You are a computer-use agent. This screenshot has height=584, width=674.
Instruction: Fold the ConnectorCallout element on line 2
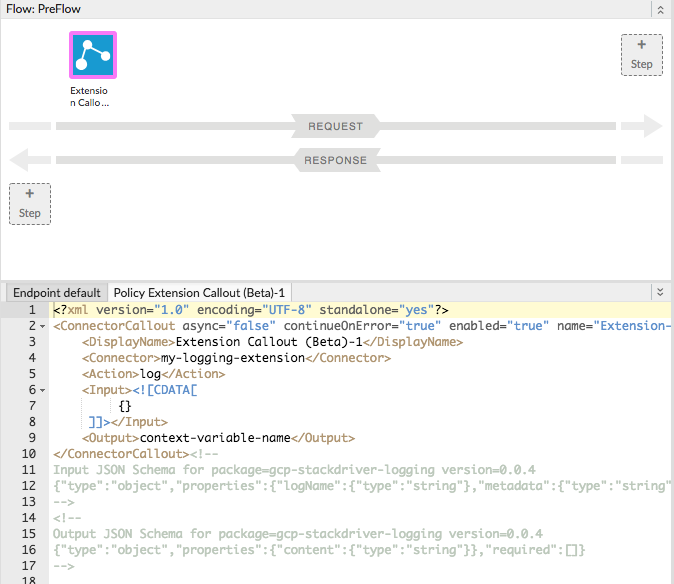pos(44,326)
